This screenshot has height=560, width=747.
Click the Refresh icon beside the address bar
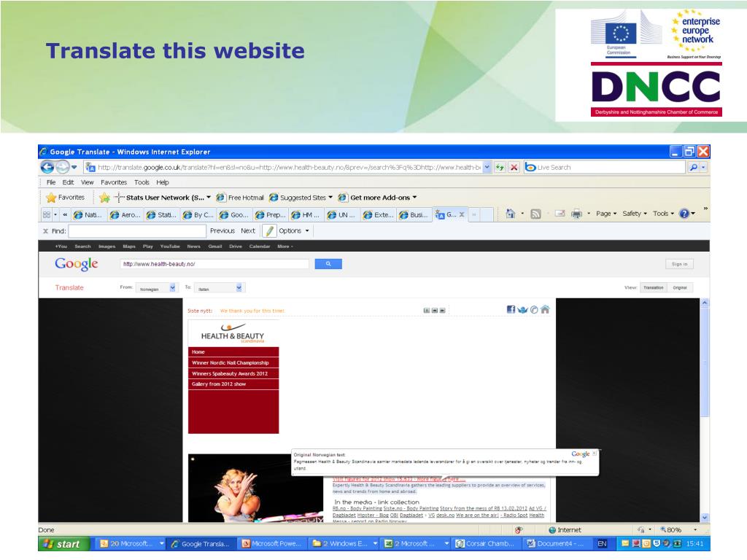500,167
